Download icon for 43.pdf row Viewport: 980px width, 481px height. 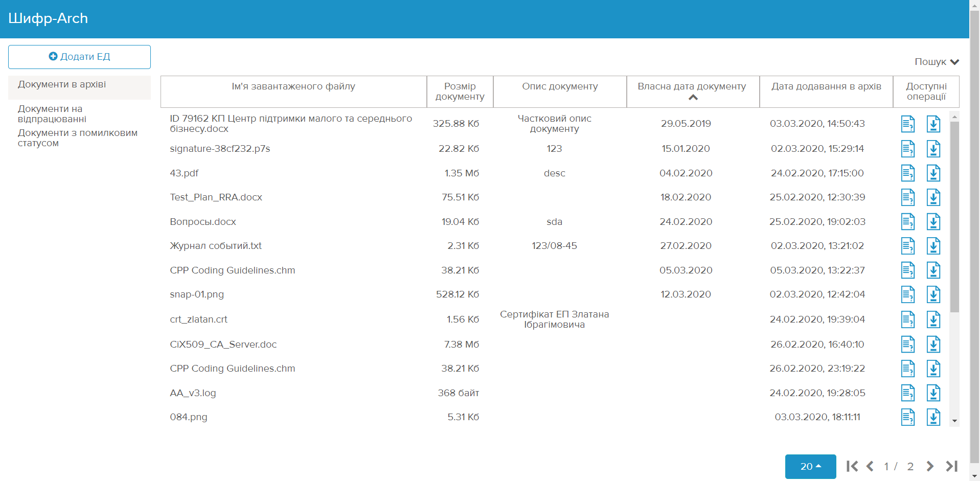[x=933, y=173]
